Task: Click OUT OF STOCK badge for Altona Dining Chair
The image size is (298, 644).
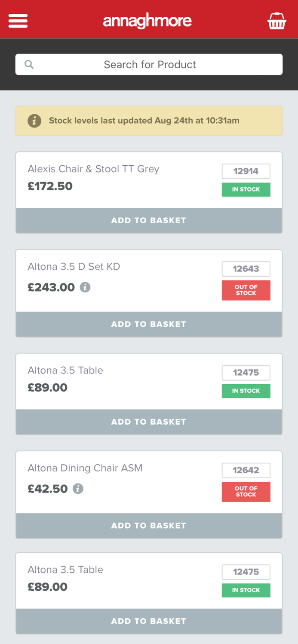Action: [x=246, y=492]
